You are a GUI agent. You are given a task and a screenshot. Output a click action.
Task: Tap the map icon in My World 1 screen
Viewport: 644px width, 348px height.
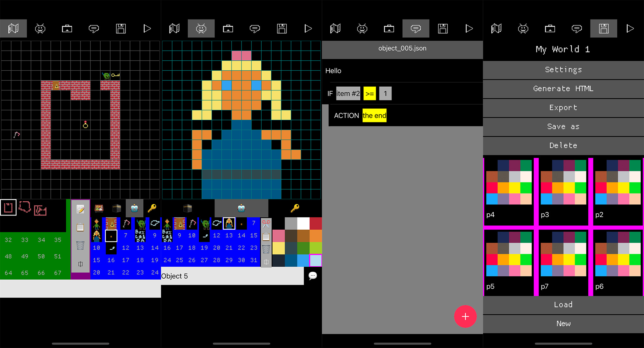pos(496,29)
